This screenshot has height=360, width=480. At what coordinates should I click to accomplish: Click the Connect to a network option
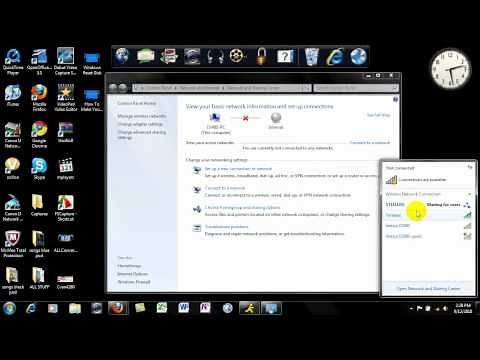click(225, 188)
